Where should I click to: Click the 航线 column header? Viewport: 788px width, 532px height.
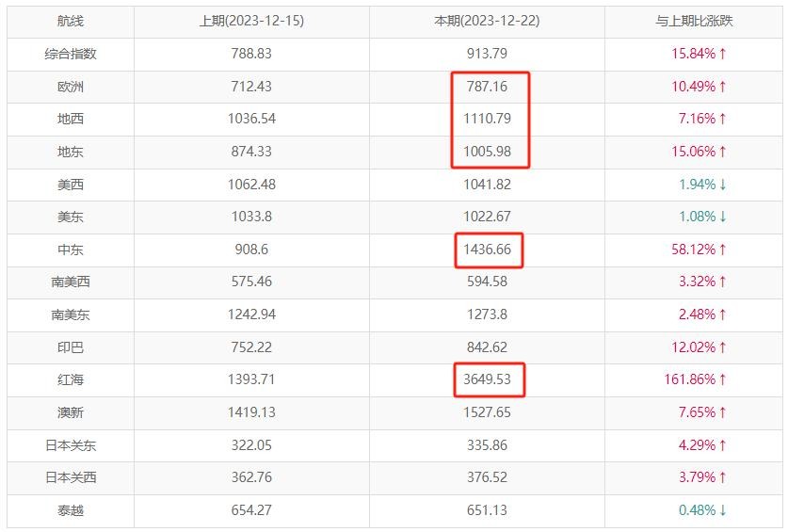(x=71, y=21)
